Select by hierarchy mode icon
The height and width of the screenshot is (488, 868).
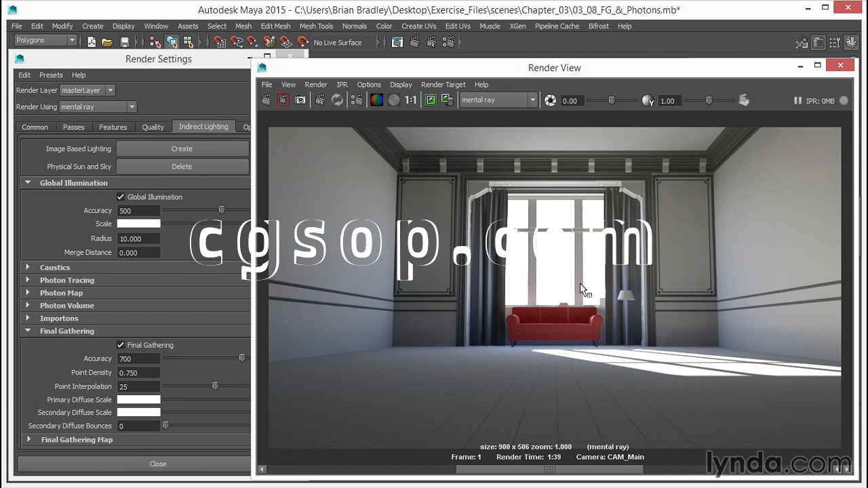tap(155, 42)
